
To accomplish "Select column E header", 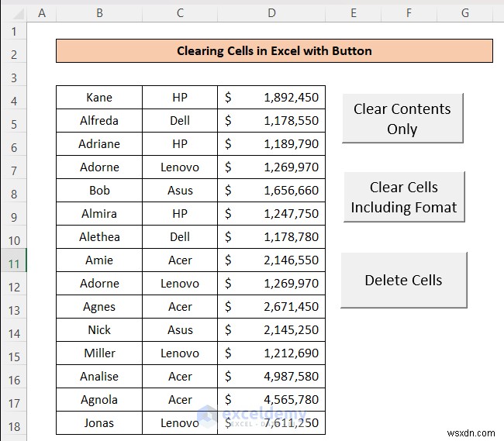I will coord(354,13).
